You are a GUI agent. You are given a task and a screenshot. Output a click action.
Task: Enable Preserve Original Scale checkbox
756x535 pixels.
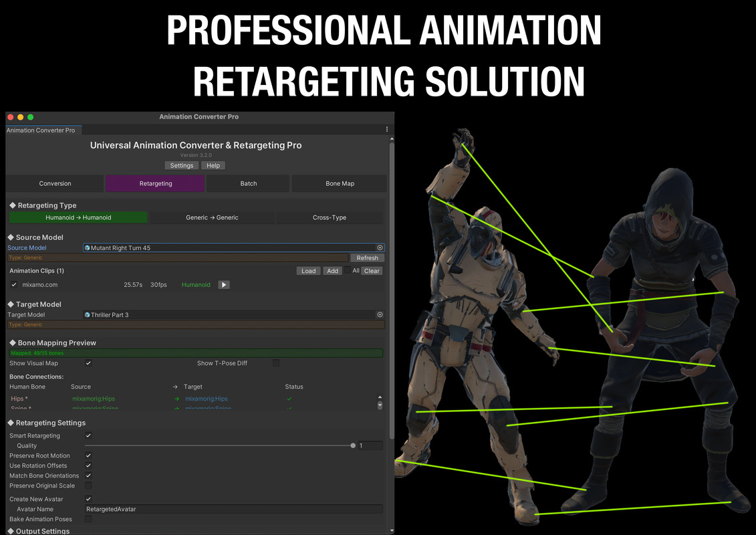[x=88, y=486]
